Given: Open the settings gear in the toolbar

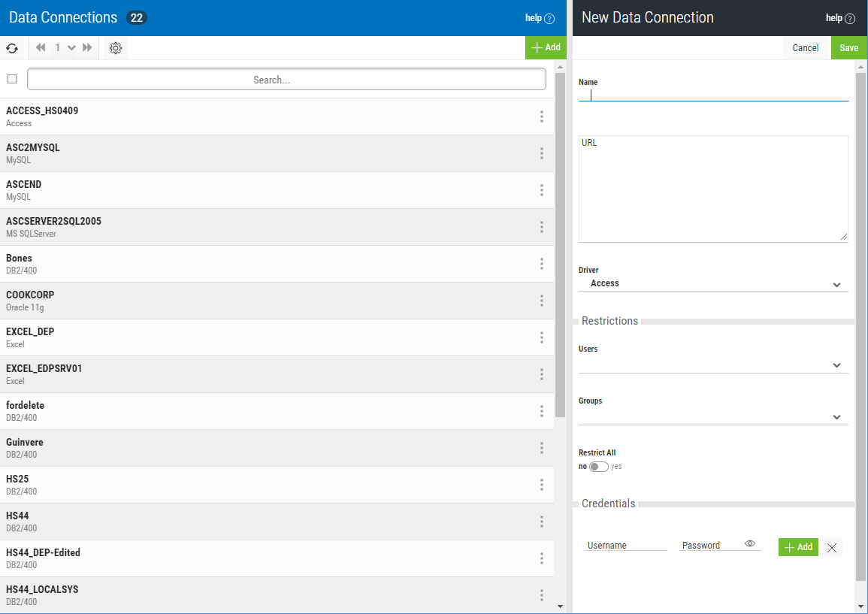Looking at the screenshot, I should (x=115, y=48).
